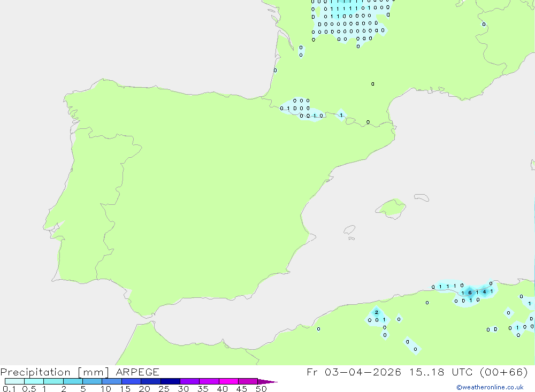Select the purple 30–35 mm legend swatch
Screen dimensions: 535x392
[189, 382]
